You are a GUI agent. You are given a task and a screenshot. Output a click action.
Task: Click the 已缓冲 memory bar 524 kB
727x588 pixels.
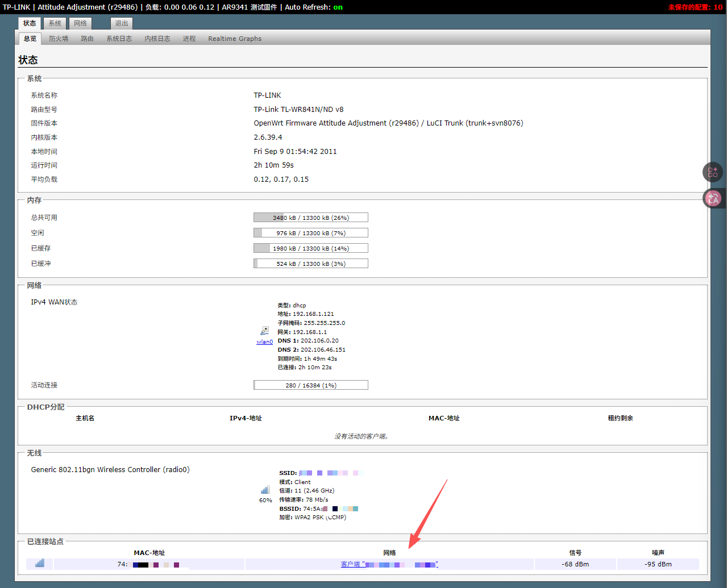tap(311, 264)
